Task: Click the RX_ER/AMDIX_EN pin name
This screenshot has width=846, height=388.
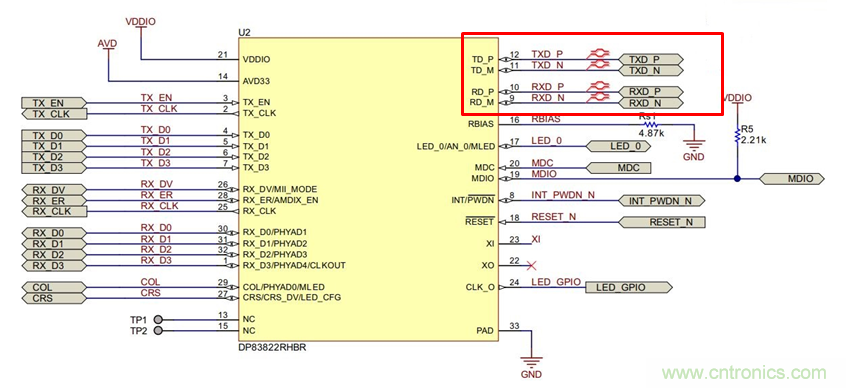Action: click(x=281, y=200)
